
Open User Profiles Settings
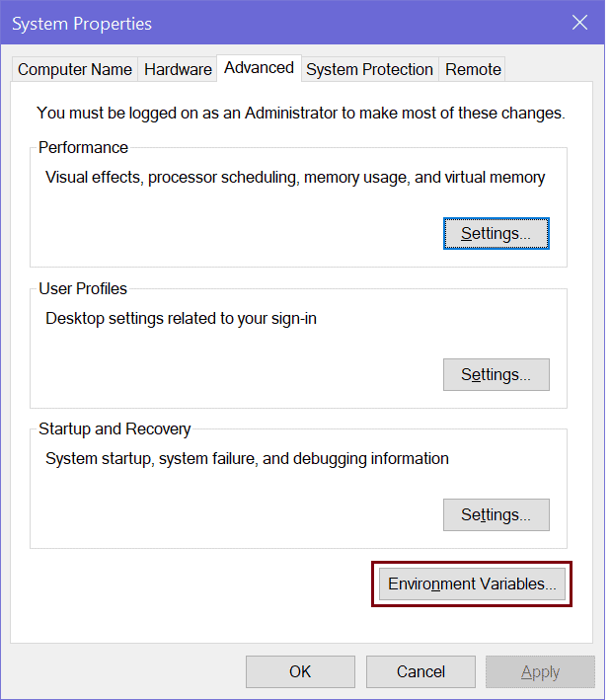pos(496,375)
